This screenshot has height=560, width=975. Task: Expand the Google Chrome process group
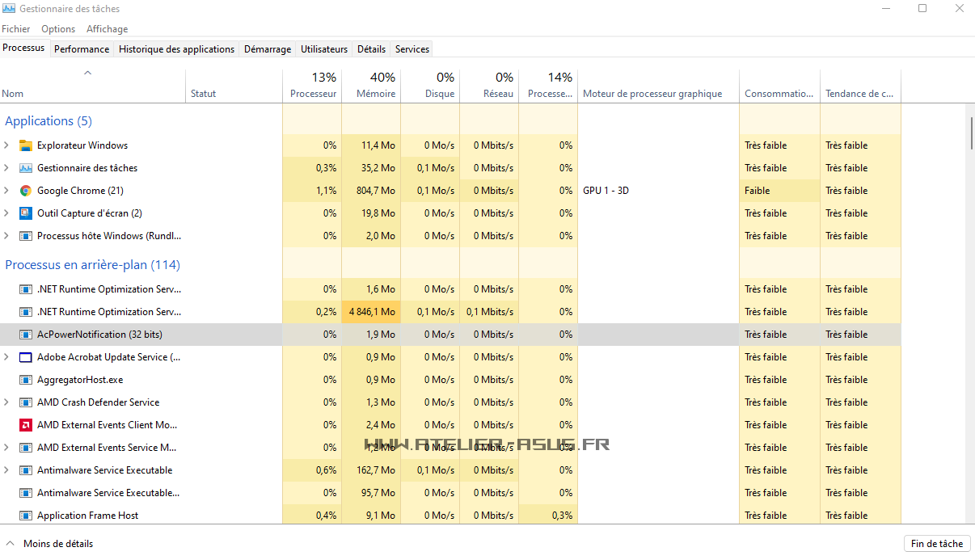coord(6,191)
